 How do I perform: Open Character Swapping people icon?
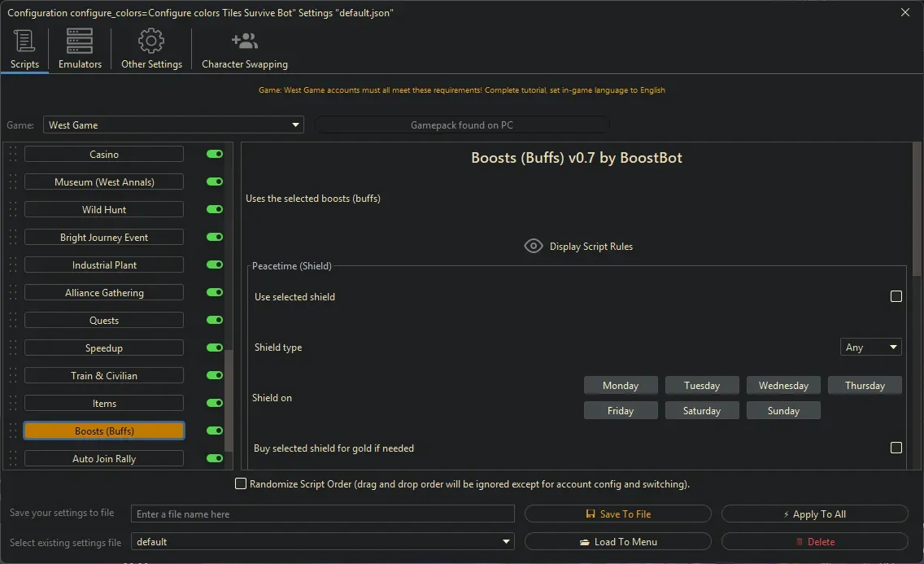244,41
